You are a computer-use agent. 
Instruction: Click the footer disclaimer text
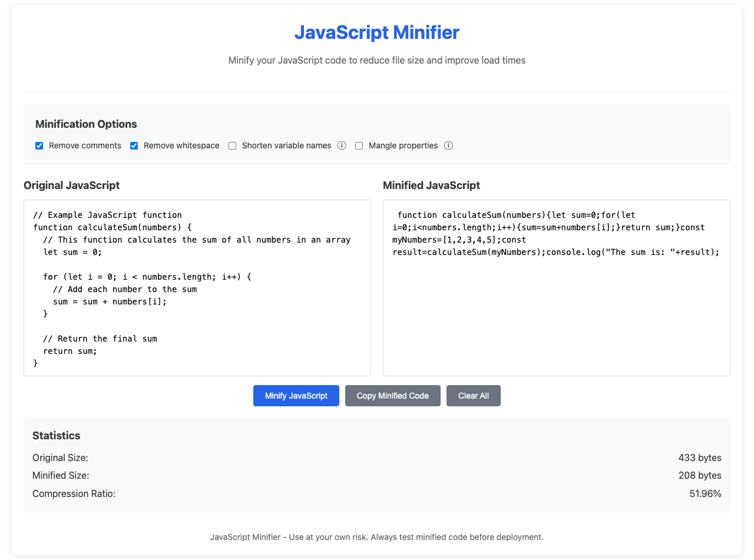point(377,537)
